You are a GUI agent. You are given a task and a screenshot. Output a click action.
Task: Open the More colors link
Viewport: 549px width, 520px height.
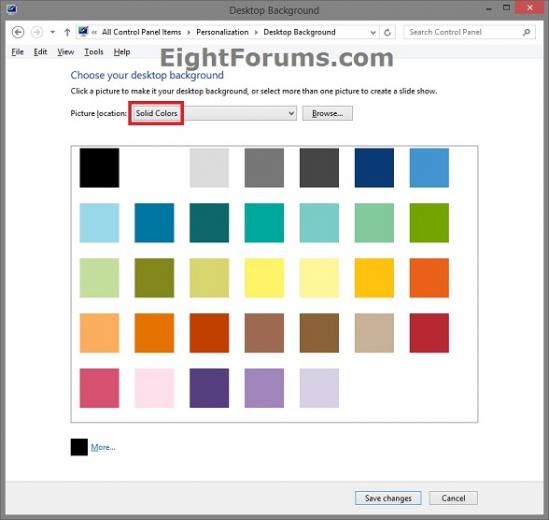coord(103,447)
